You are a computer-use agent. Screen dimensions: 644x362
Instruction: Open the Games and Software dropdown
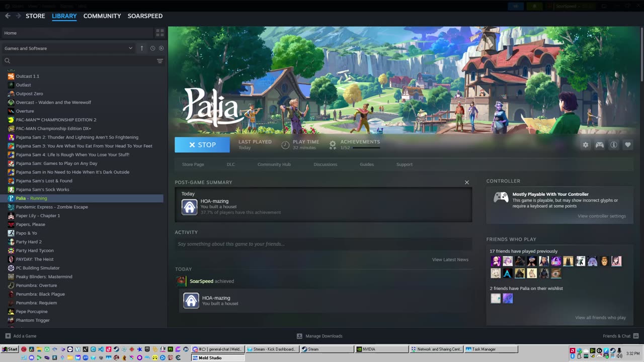pyautogui.click(x=68, y=48)
